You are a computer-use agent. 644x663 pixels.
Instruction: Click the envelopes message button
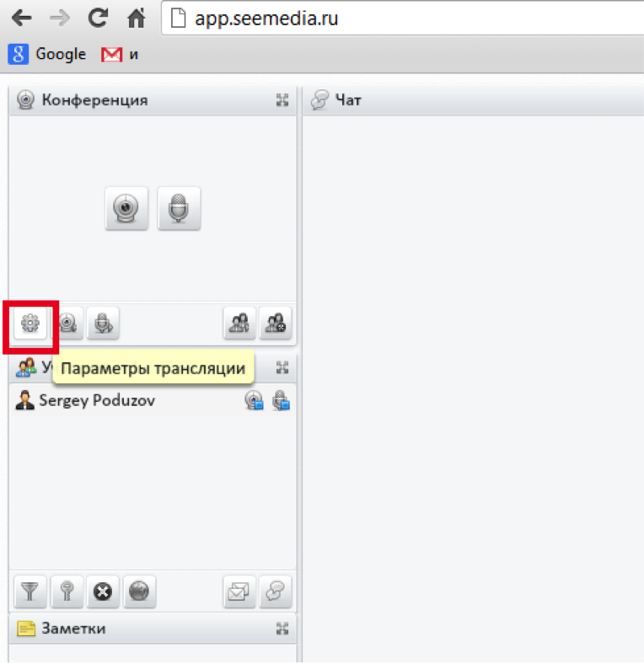coord(239,591)
